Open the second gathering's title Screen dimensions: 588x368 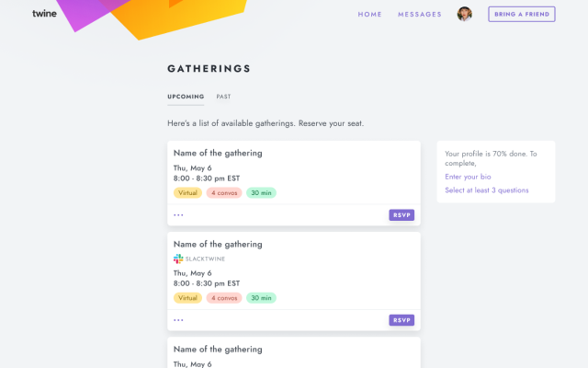(218, 244)
